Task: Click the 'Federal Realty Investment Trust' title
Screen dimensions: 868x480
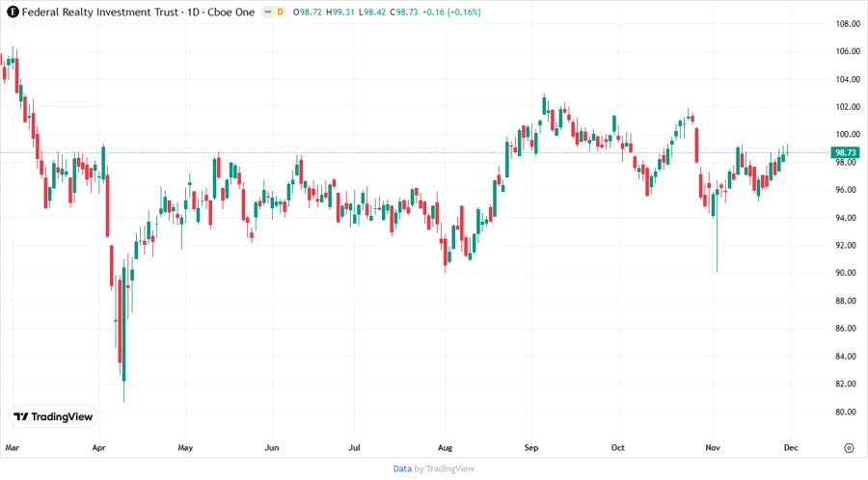Action: (x=100, y=12)
